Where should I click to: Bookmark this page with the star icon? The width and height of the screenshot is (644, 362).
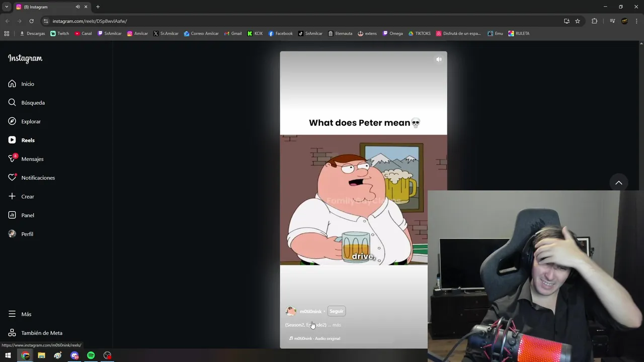pyautogui.click(x=578, y=21)
